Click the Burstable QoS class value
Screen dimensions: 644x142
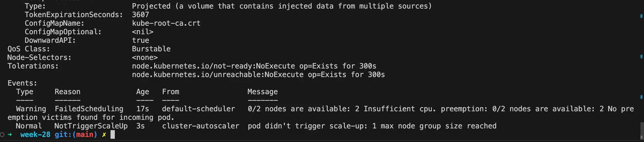[x=151, y=49]
